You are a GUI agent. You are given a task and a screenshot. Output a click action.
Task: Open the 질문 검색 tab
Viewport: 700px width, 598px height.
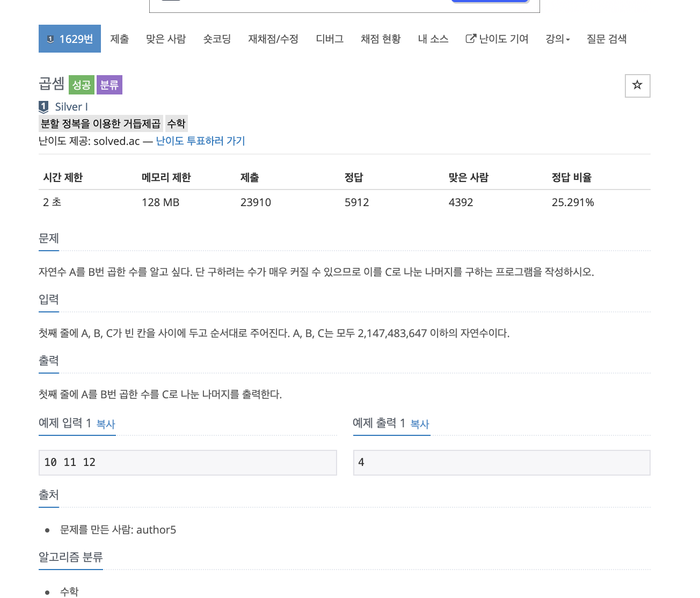point(607,39)
